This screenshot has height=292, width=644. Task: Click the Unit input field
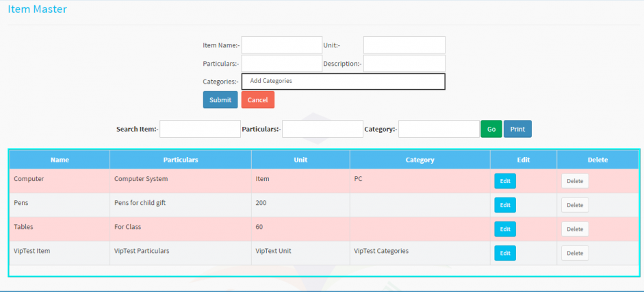(404, 45)
